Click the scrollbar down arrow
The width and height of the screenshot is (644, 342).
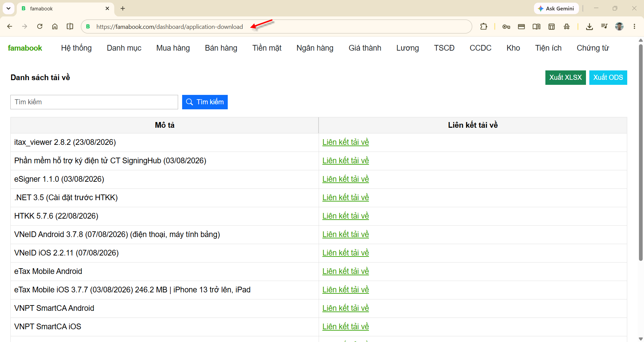coord(641,339)
